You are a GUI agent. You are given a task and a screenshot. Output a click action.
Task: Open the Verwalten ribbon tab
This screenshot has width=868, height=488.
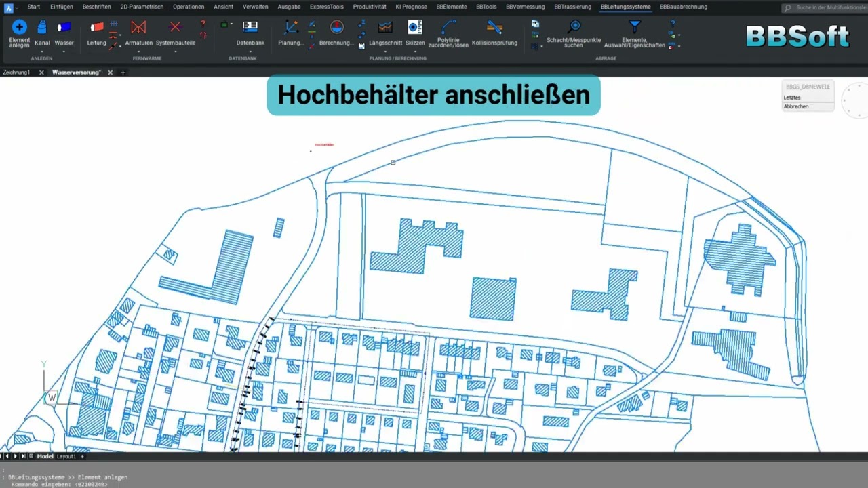tap(256, 7)
